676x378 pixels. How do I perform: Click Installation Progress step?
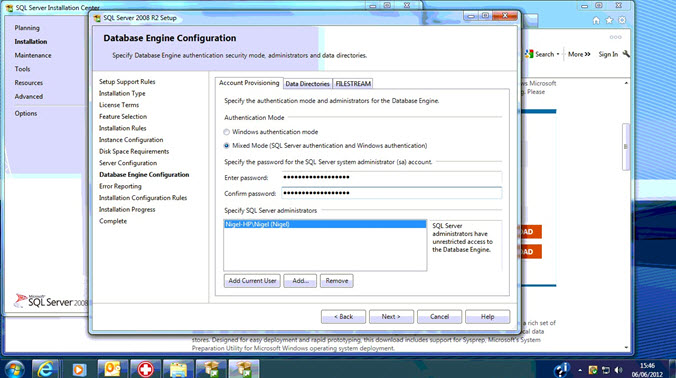pos(127,209)
